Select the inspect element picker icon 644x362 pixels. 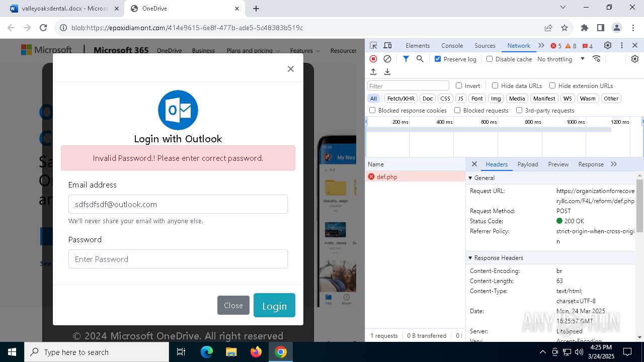373,45
